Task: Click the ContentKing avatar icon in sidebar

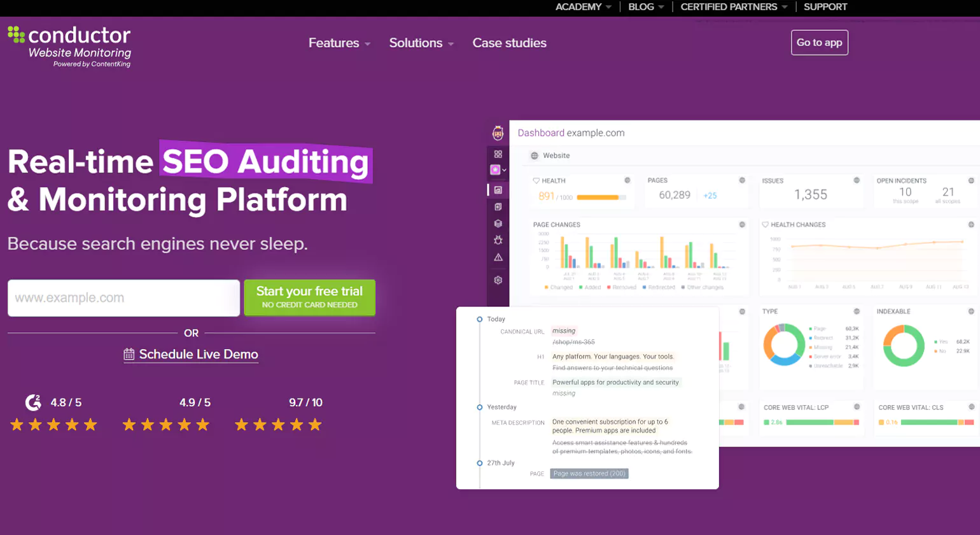Action: click(x=498, y=133)
